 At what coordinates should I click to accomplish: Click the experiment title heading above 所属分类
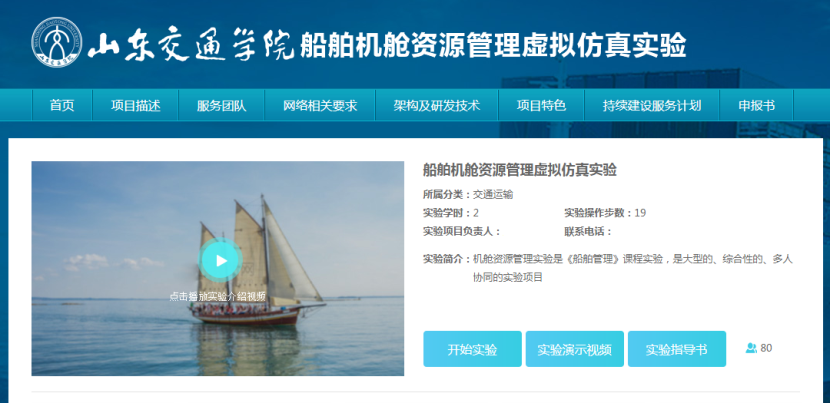click(x=520, y=170)
